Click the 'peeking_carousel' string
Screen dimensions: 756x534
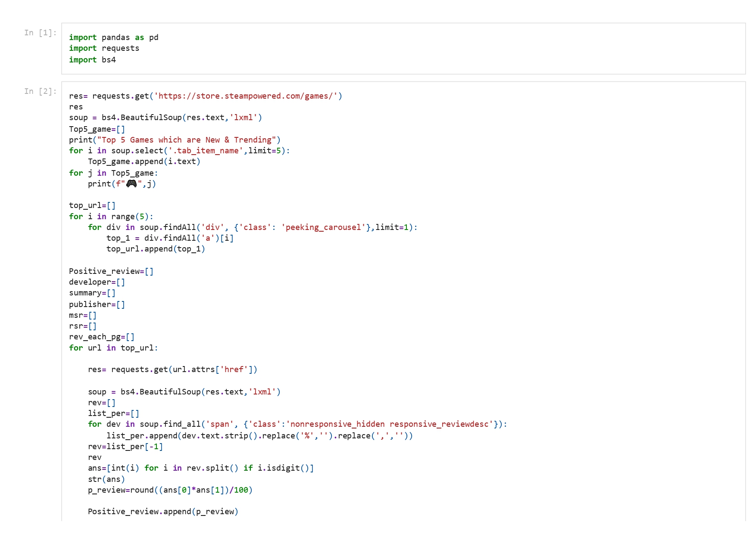(324, 227)
